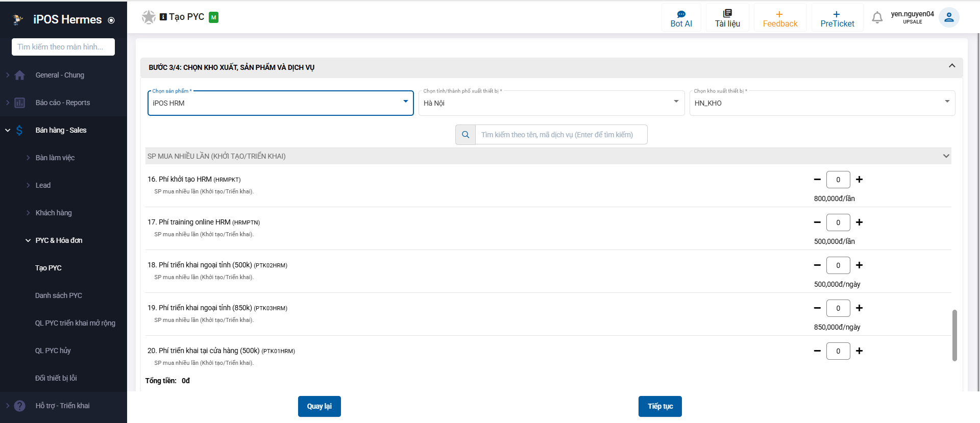Open the notifications bell
Viewport: 980px width, 423px height.
point(877,18)
